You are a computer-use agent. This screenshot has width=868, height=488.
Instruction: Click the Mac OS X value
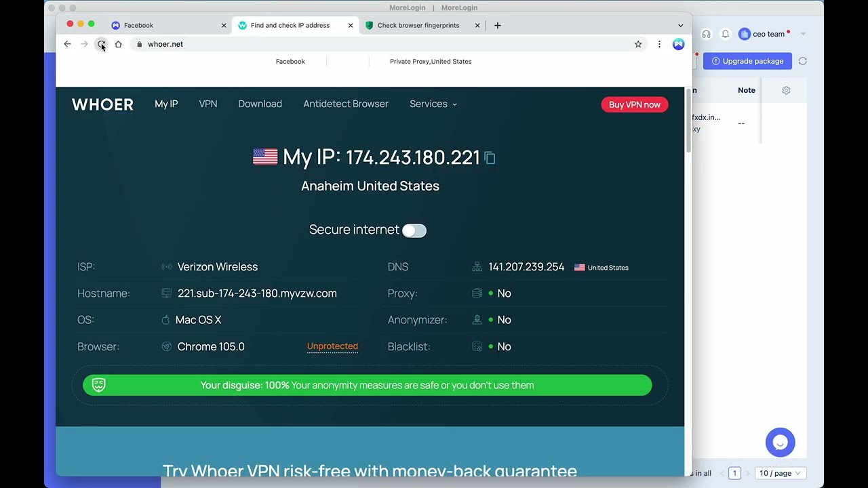tap(198, 320)
